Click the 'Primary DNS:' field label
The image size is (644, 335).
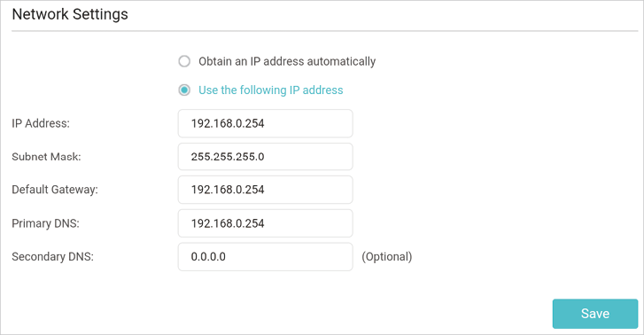[45, 223]
